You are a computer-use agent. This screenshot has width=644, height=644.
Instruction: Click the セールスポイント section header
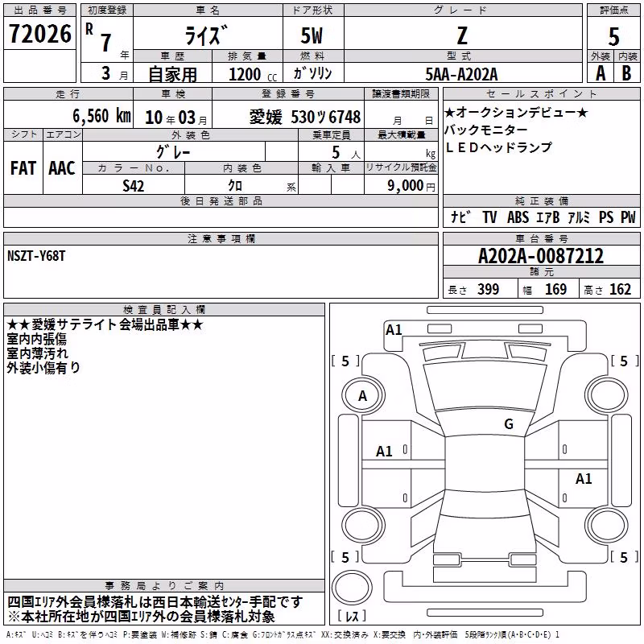tap(541, 93)
